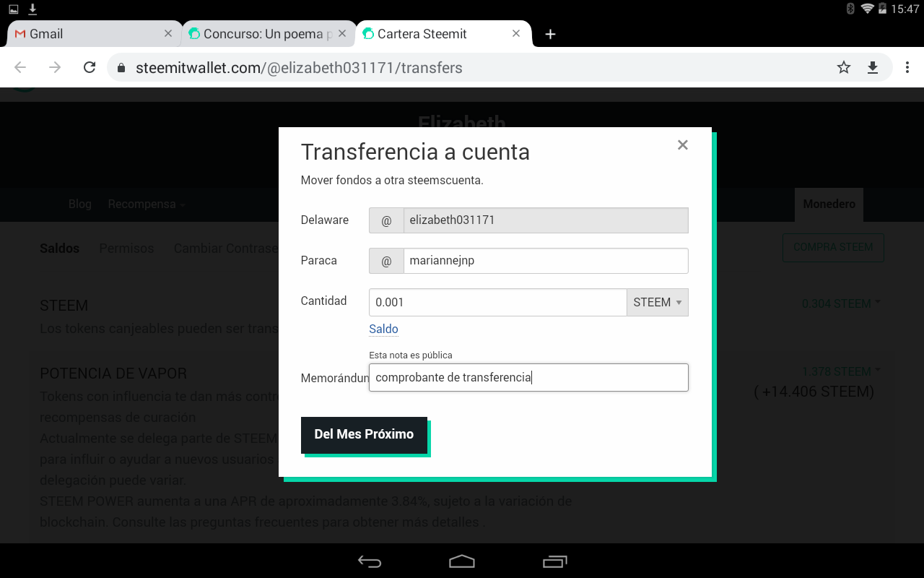The width and height of the screenshot is (924, 578).
Task: Tap the download notification icon in status bar
Action: coord(32,9)
